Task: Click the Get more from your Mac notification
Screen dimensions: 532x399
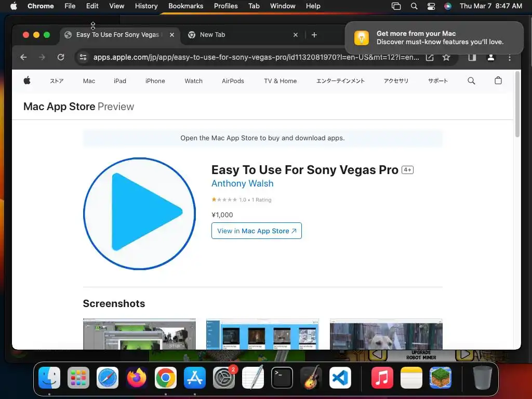Action: pos(434,37)
